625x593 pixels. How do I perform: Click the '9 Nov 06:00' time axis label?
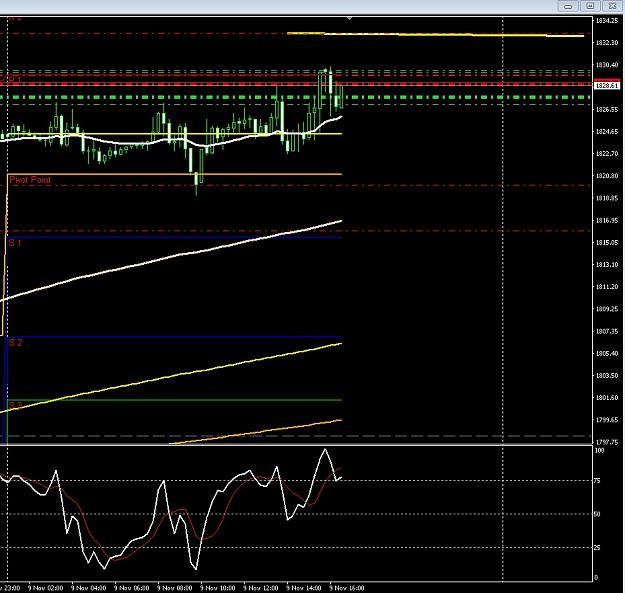[x=132, y=588]
